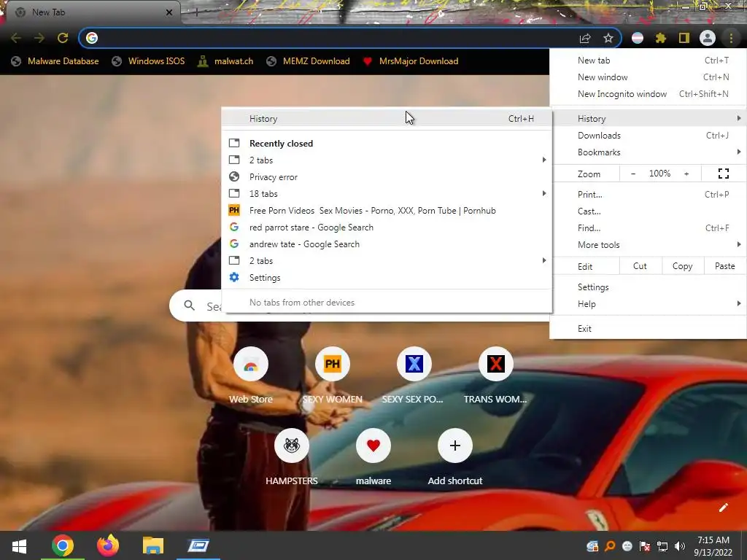Open the profile avatar icon

tap(708, 38)
